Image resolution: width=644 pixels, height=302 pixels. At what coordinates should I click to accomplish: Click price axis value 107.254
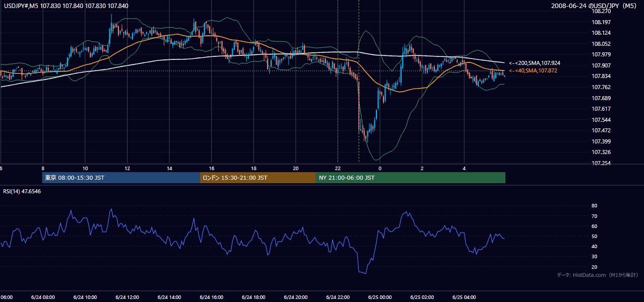[601, 163]
